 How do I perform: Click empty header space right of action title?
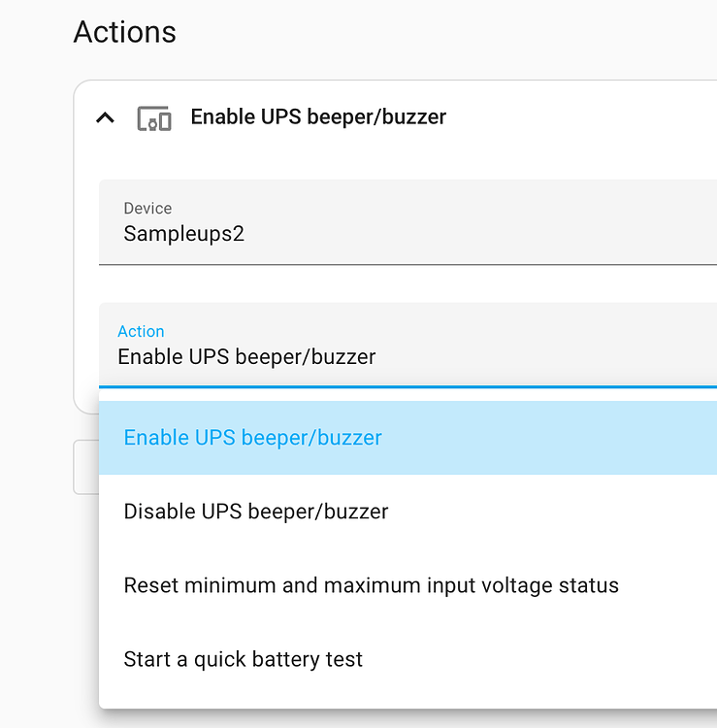click(x=580, y=117)
